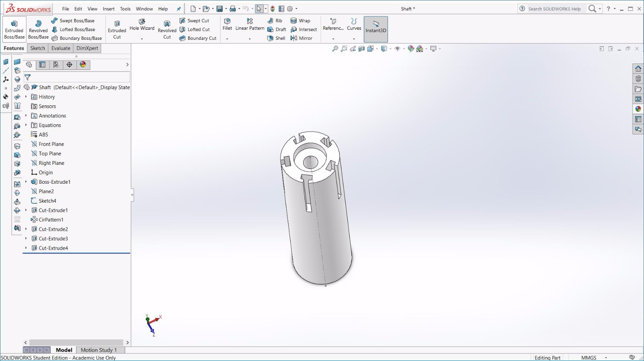Open the Custom Properties task pane

(638, 119)
